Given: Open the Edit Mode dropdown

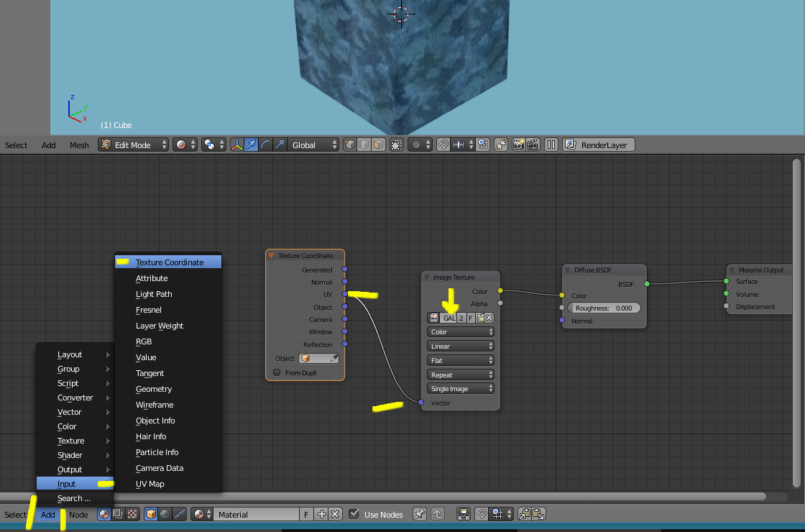Looking at the screenshot, I should (x=133, y=145).
